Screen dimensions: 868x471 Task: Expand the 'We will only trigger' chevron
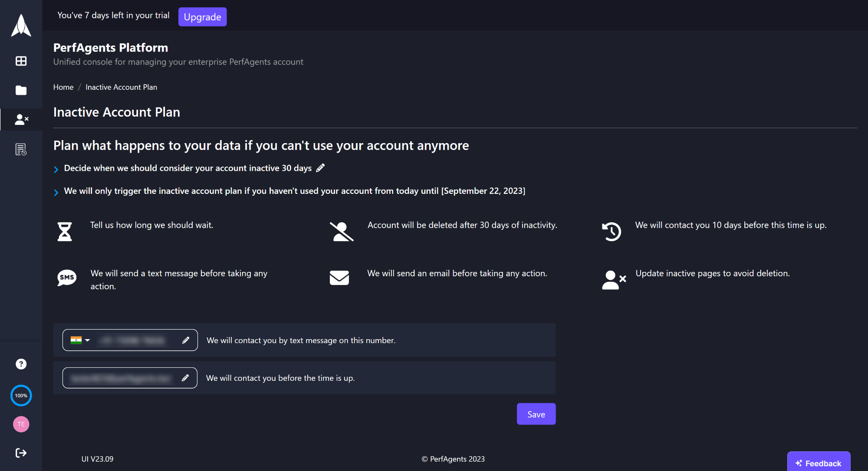(56, 192)
